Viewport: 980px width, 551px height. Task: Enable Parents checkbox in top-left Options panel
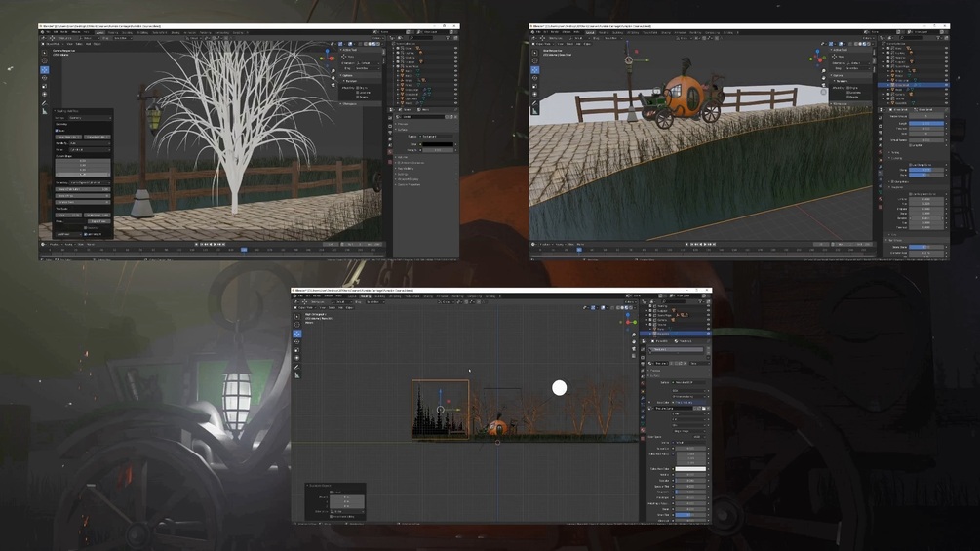(x=358, y=97)
